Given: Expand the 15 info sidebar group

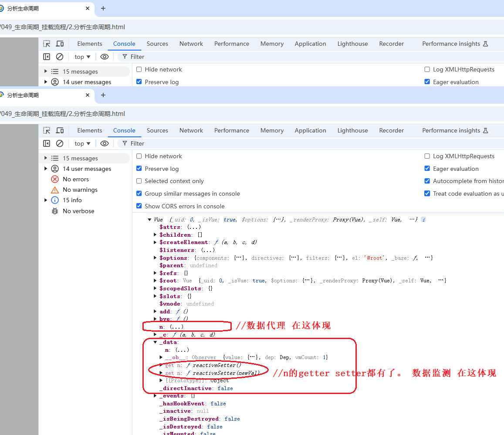Looking at the screenshot, I should point(46,200).
